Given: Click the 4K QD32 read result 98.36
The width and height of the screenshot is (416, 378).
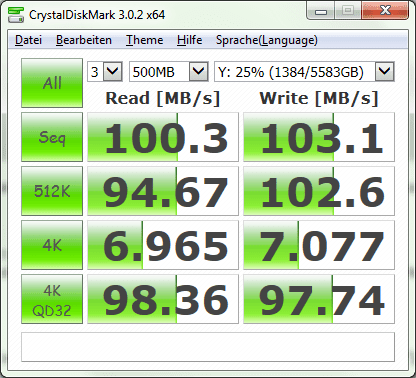Looking at the screenshot, I should click(x=163, y=299).
